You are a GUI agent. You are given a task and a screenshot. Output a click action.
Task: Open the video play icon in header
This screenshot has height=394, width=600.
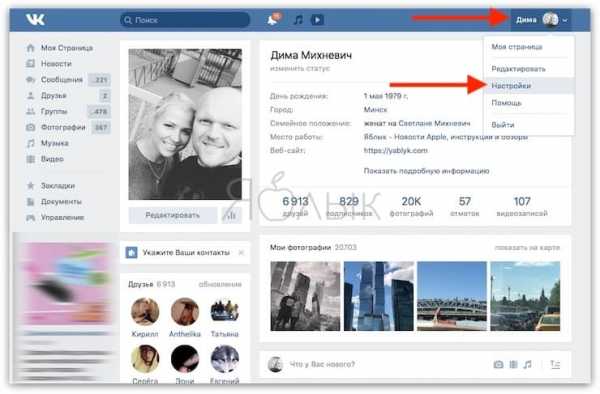tap(317, 20)
